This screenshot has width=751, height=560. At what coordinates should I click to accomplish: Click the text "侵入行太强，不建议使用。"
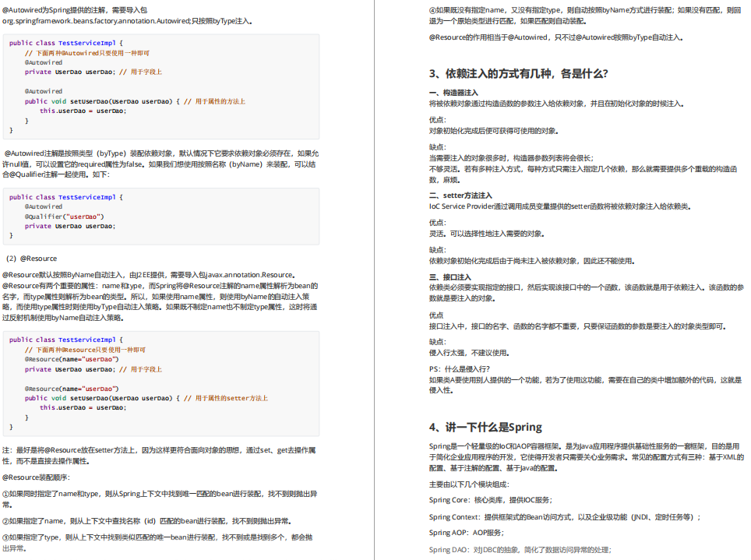[469, 353]
